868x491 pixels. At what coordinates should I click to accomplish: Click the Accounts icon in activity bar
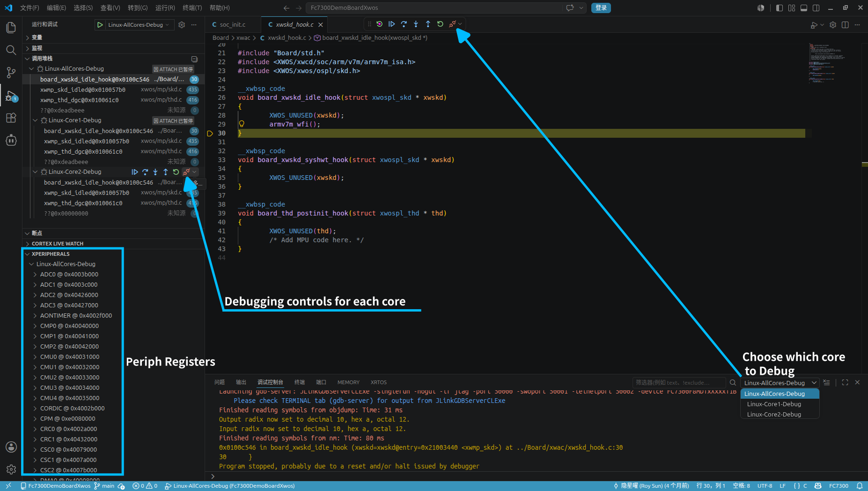click(x=11, y=447)
